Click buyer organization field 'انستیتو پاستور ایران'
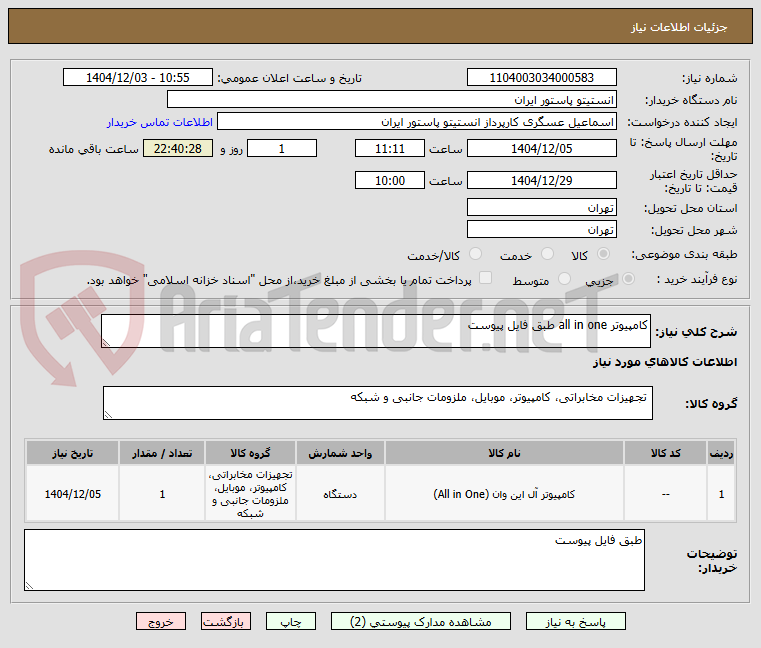The image size is (761, 648). [392, 100]
